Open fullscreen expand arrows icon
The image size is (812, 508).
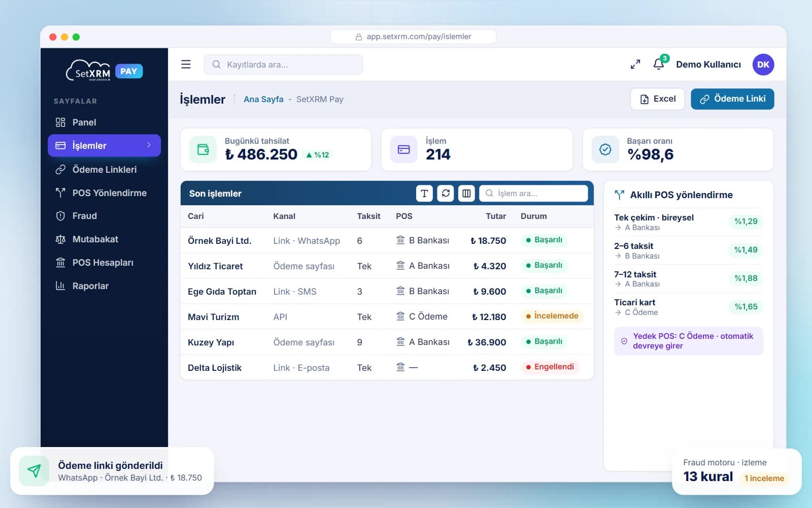[635, 65]
